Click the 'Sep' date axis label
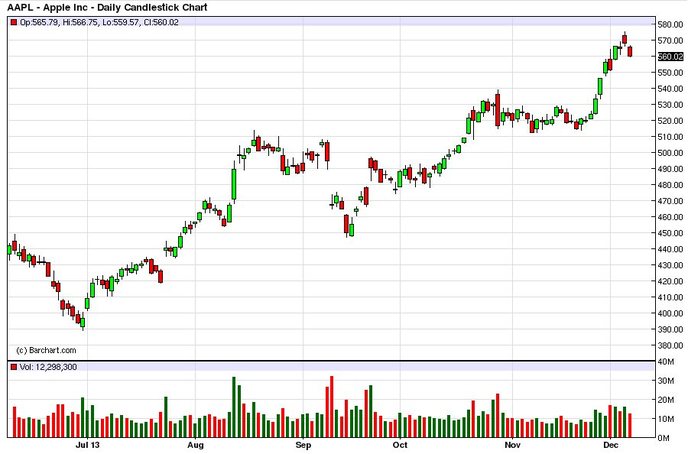 tap(303, 445)
